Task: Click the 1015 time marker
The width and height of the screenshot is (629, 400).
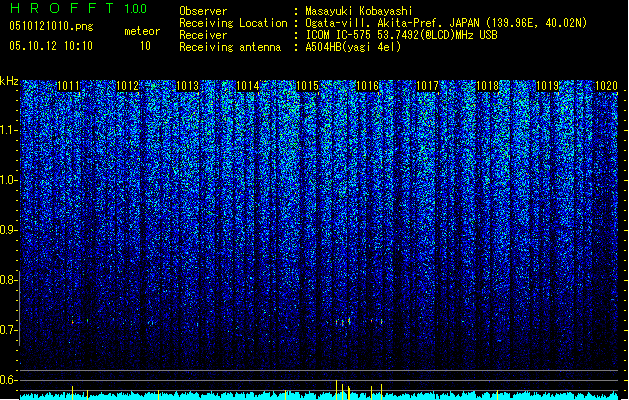Action: point(307,86)
